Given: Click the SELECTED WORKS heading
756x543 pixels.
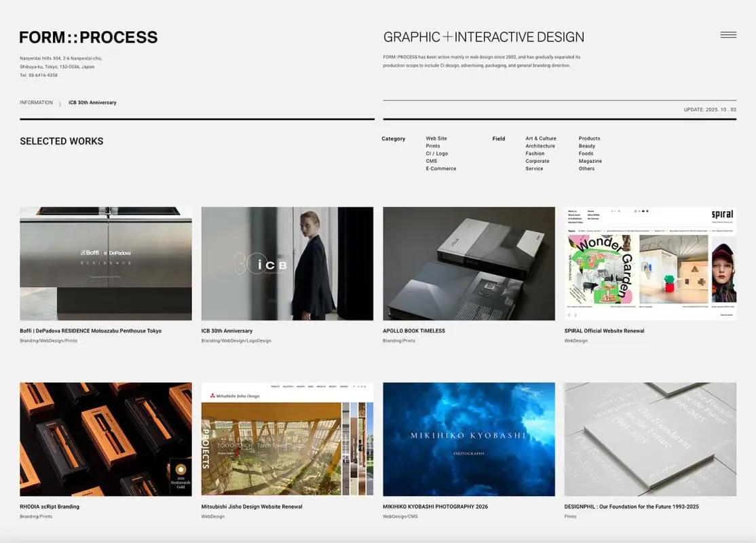Looking at the screenshot, I should [62, 141].
